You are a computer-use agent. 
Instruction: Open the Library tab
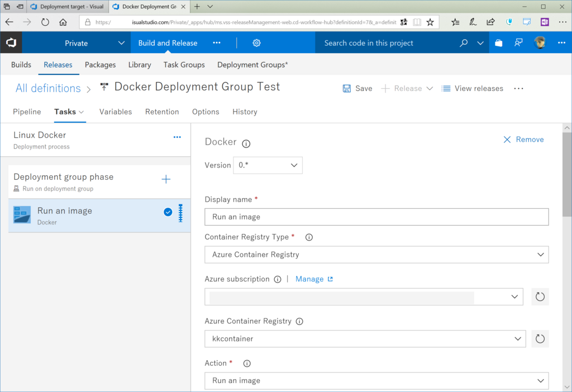click(140, 65)
